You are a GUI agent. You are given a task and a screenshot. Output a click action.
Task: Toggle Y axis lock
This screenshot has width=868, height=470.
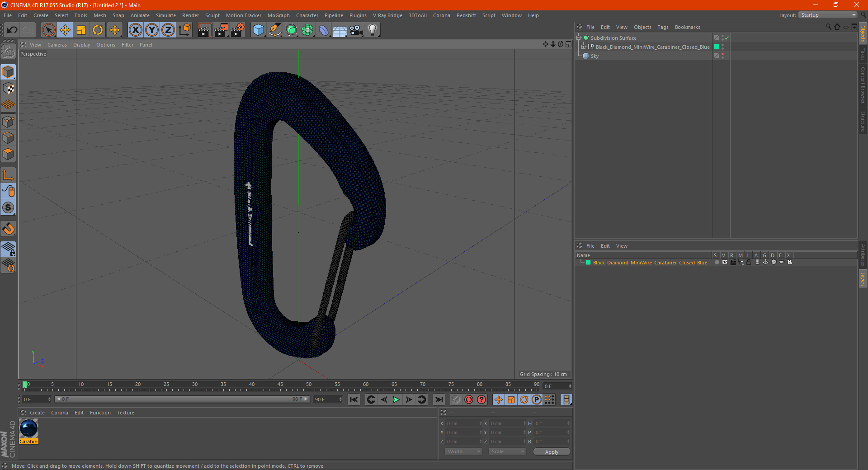pos(152,30)
